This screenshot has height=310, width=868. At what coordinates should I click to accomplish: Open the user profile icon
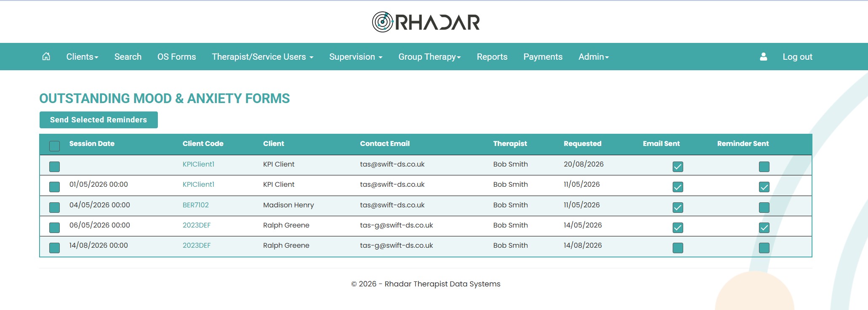pyautogui.click(x=763, y=56)
